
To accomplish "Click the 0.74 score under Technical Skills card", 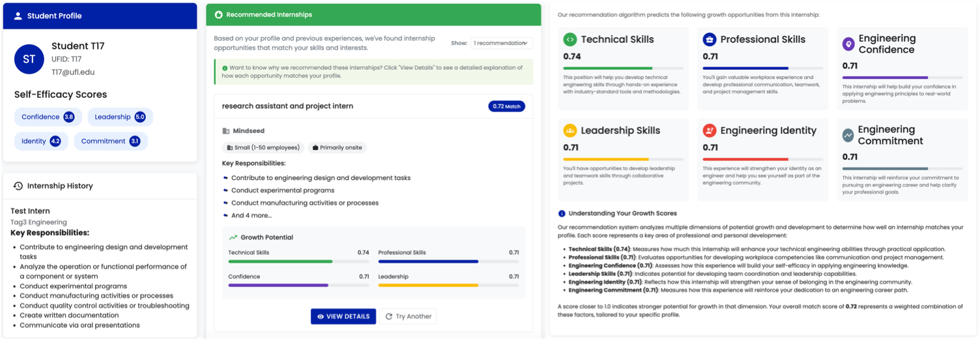I will (x=571, y=57).
